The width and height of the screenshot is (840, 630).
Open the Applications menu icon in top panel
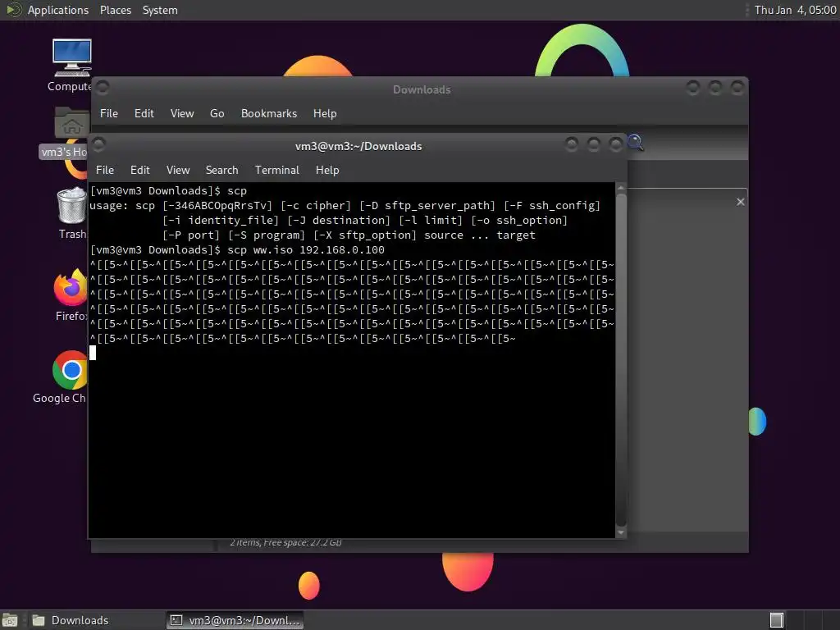click(x=13, y=10)
